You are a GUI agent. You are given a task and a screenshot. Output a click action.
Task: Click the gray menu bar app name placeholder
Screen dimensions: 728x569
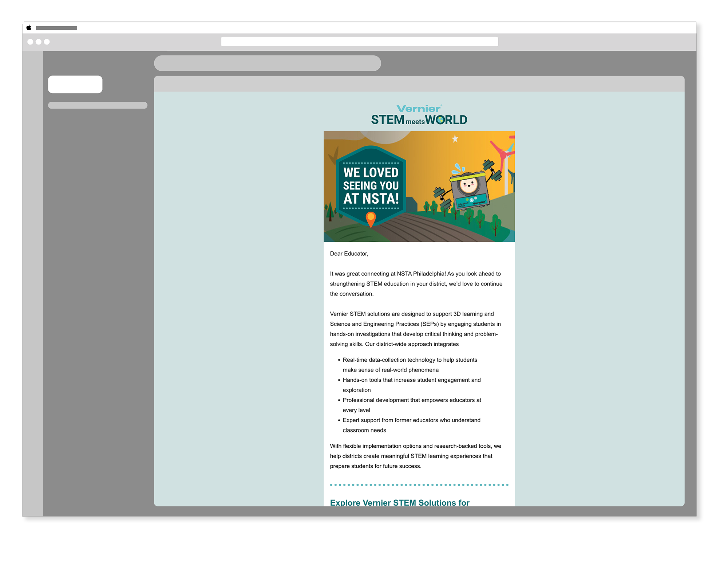point(56,28)
